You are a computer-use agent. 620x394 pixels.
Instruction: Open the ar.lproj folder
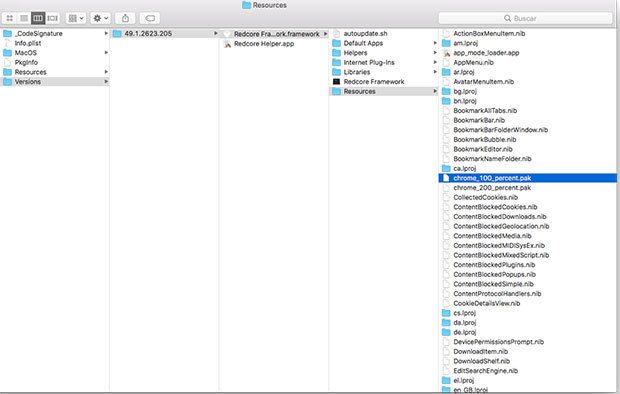click(x=528, y=72)
